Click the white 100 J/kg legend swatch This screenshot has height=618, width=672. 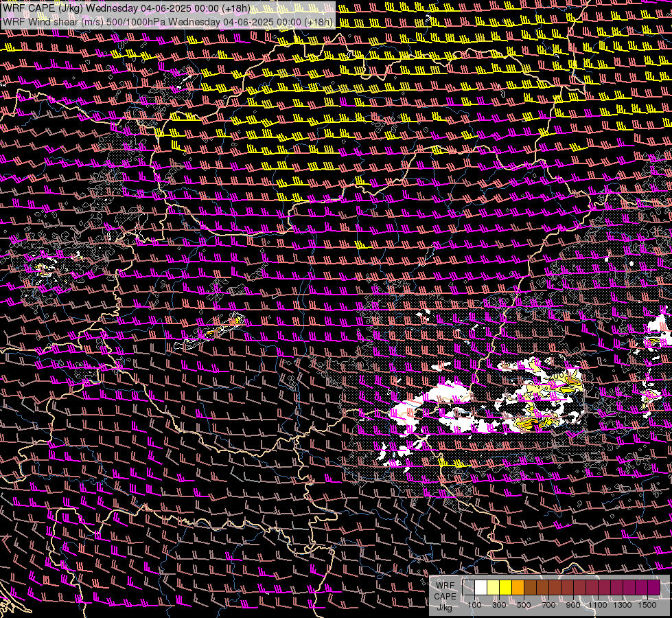click(x=481, y=588)
